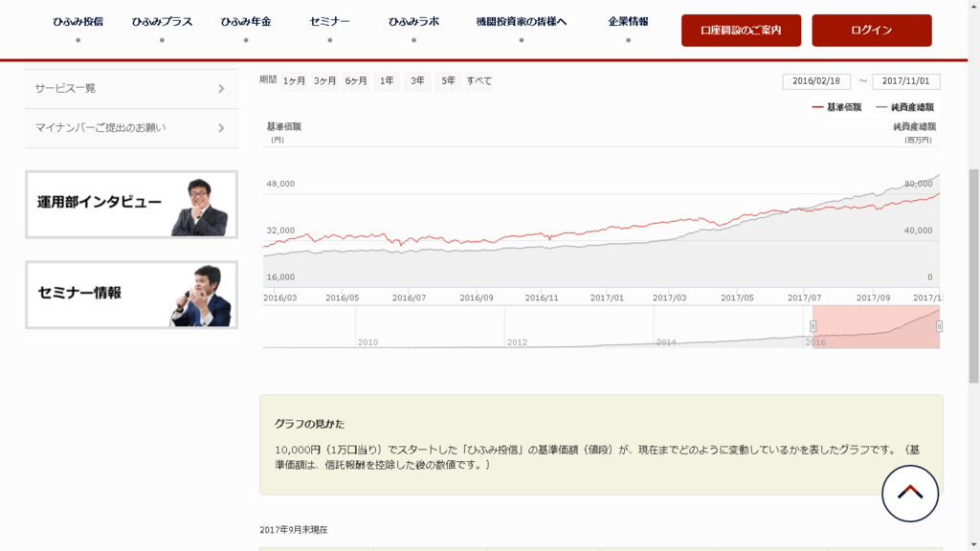Click the right range-selector handle

click(939, 326)
